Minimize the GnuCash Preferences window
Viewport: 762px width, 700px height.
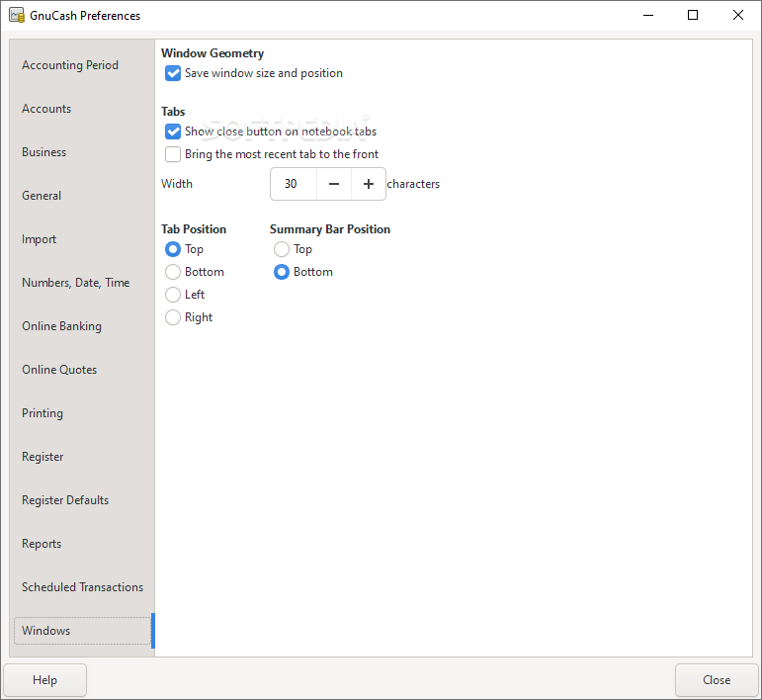point(648,15)
